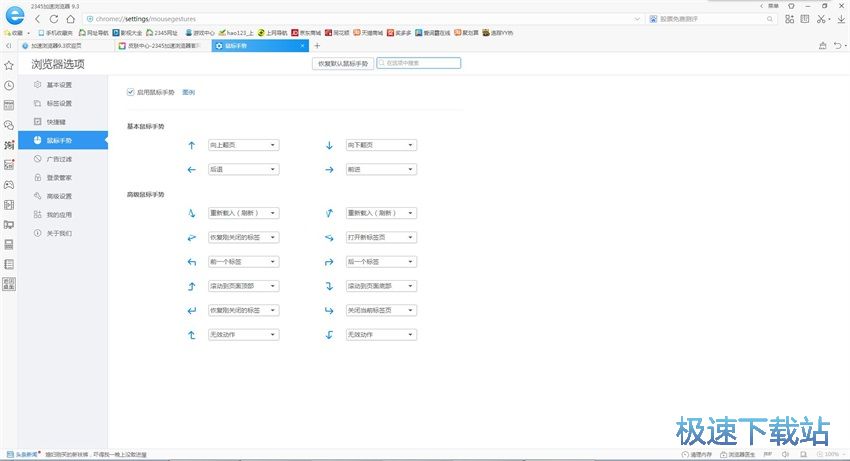Viewport: 850px width, 461px height.
Task: Open the gamepad games icon in sidebar
Action: [9, 185]
